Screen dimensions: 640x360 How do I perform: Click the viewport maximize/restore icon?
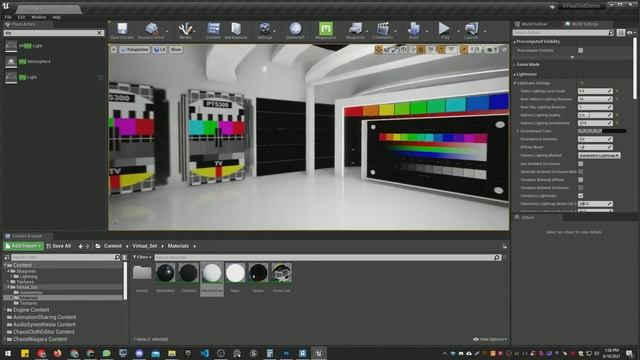pos(504,50)
